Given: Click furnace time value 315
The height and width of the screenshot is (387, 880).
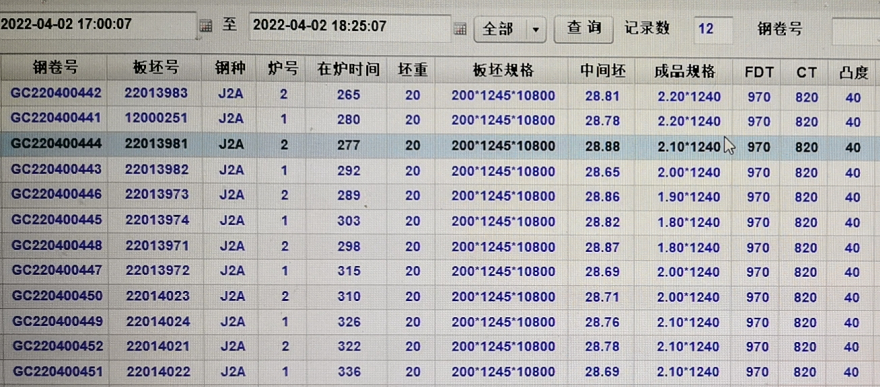Looking at the screenshot, I should coord(349,271).
